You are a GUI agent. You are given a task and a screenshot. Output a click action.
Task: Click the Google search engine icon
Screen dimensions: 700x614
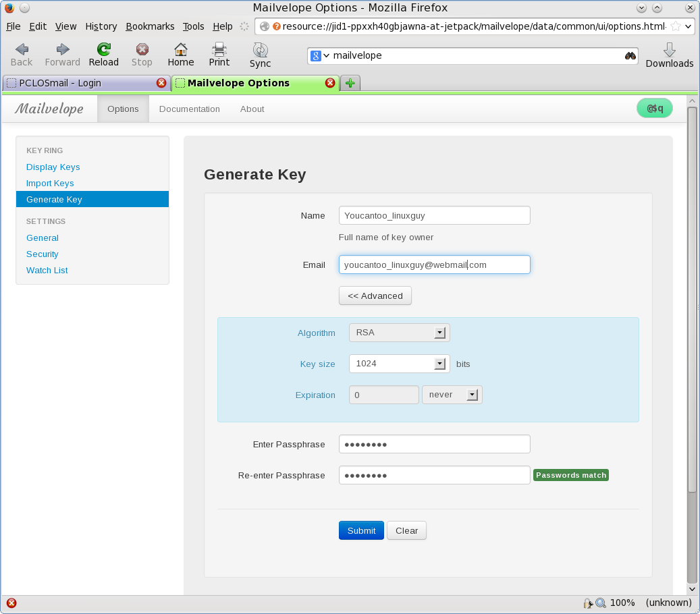(x=316, y=56)
